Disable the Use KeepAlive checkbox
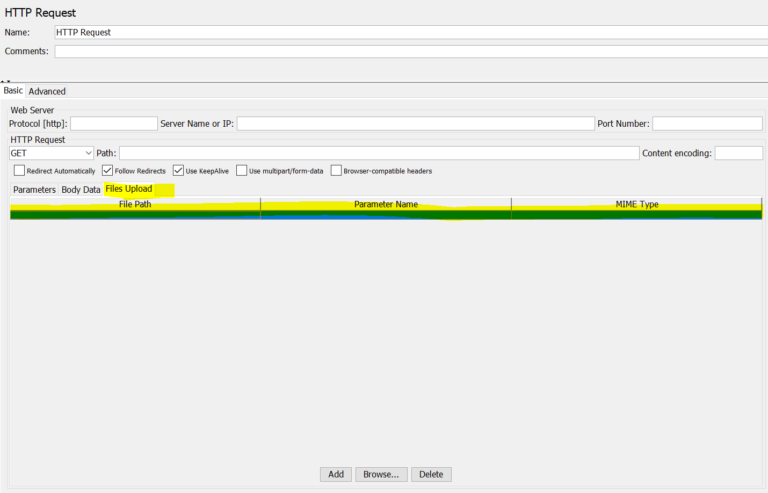This screenshot has width=768, height=493. pyautogui.click(x=179, y=171)
